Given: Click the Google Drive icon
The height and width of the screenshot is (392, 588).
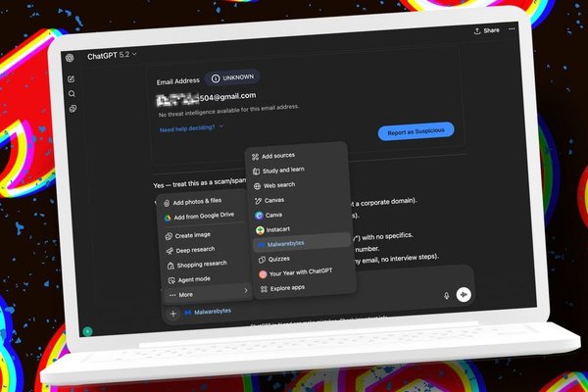Looking at the screenshot, I should 168,218.
